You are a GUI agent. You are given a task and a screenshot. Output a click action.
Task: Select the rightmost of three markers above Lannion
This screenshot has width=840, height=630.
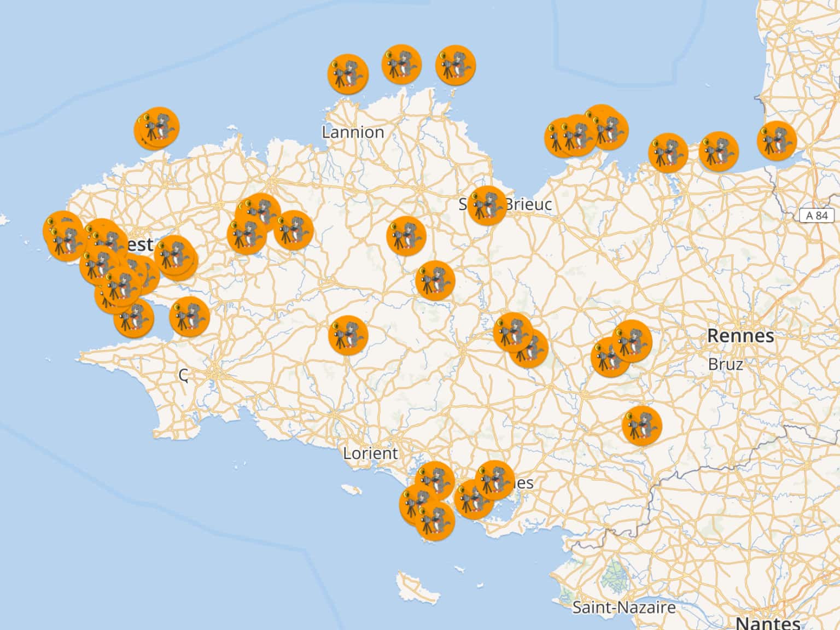pyautogui.click(x=455, y=65)
